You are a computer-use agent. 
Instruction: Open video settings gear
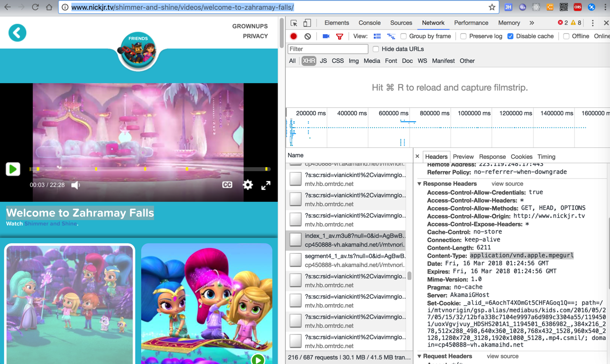pyautogui.click(x=248, y=185)
